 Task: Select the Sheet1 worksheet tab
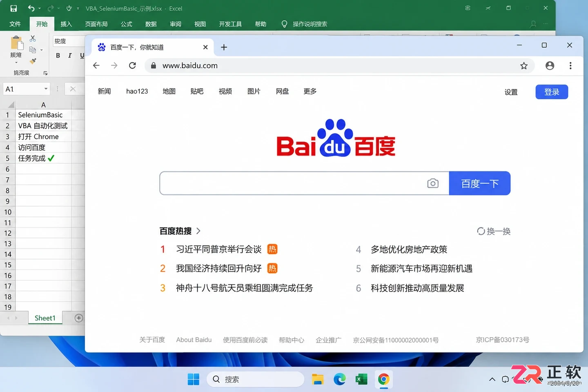[45, 318]
